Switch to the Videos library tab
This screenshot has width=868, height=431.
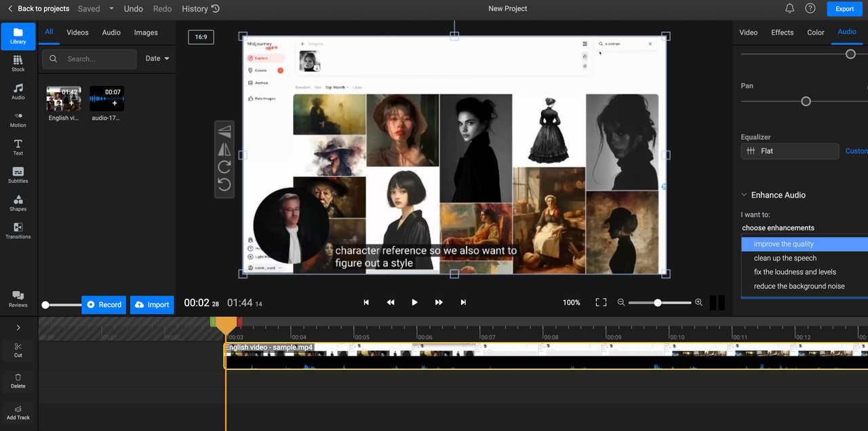tap(77, 33)
